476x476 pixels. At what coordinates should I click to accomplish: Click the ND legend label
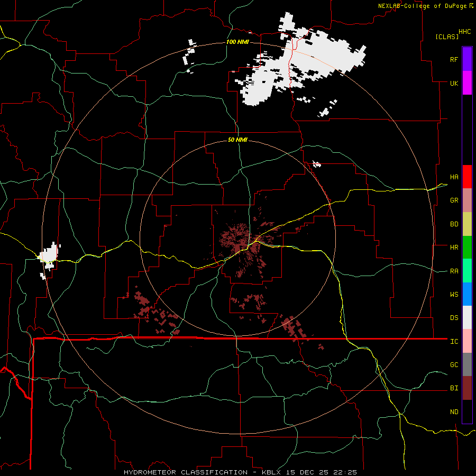click(x=454, y=412)
